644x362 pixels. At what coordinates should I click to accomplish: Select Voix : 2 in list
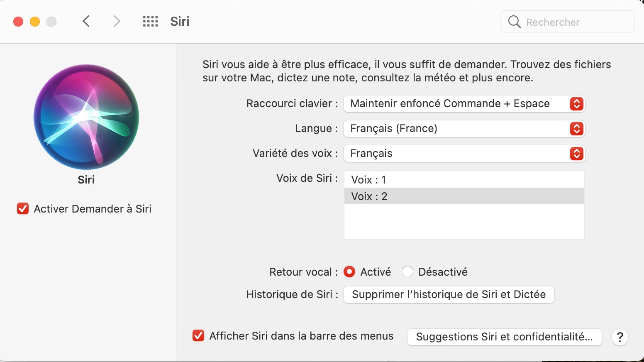click(464, 196)
